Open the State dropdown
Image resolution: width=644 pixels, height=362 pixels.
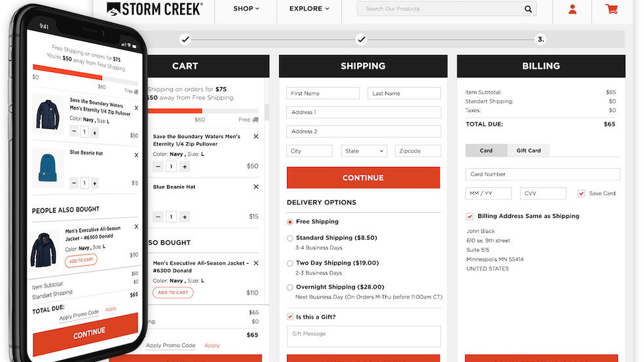pos(364,151)
